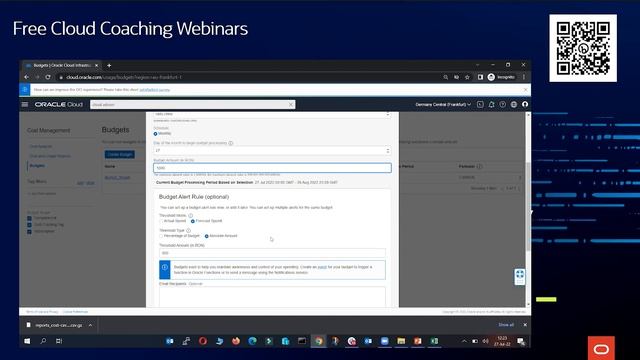This screenshot has height=360, width=640.
Task: Toggle the Subscription scope checkbox
Action: [x=29, y=231]
